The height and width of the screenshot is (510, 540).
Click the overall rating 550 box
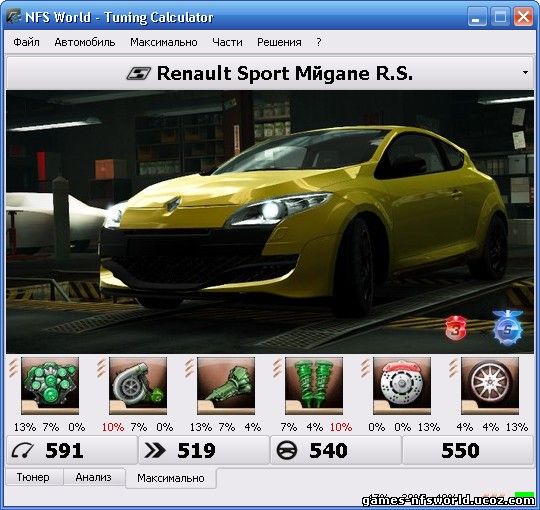pyautogui.click(x=468, y=450)
